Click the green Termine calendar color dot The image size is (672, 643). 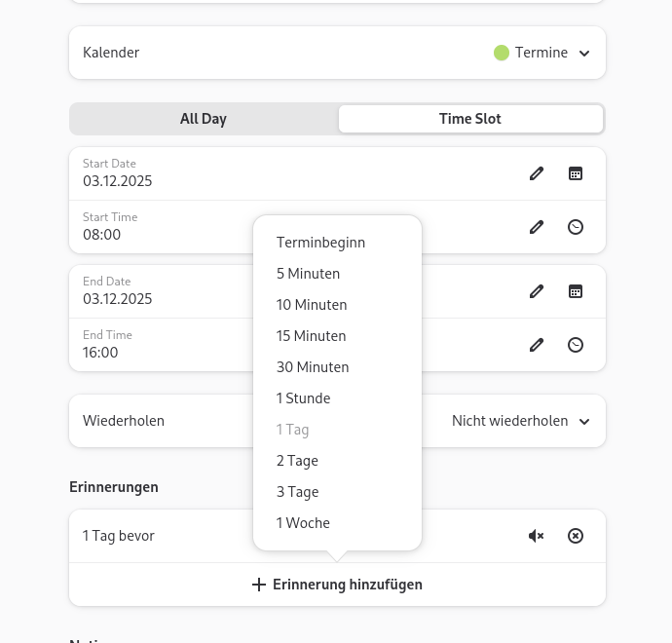[502, 53]
